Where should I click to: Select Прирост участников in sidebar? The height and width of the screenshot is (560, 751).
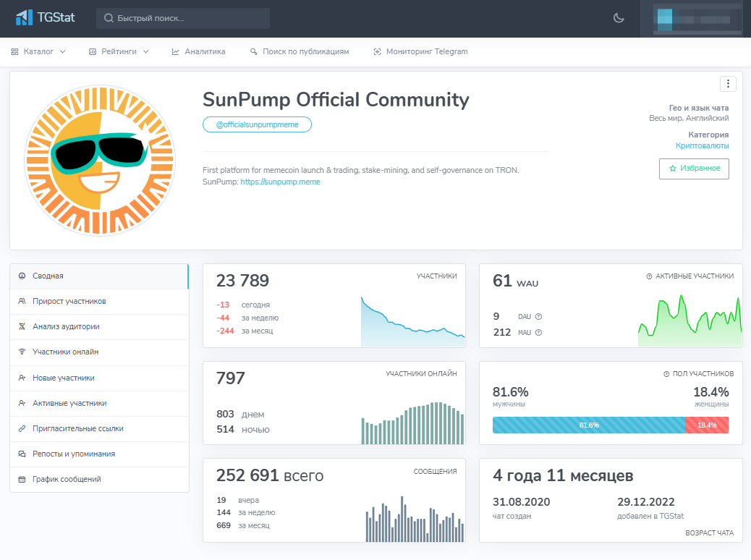[69, 302]
